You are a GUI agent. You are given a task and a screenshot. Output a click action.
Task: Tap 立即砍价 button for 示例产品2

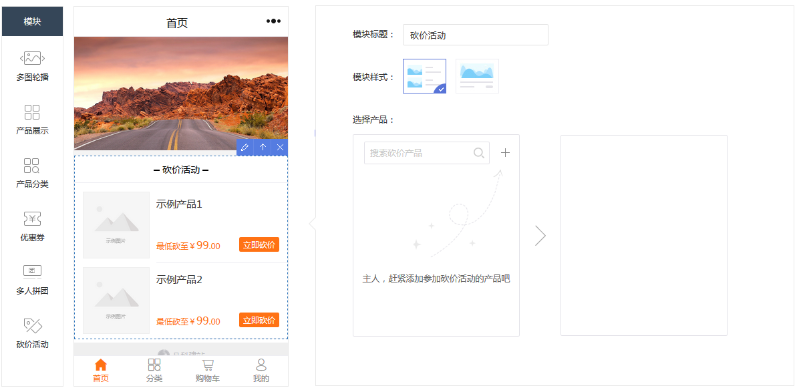[x=259, y=320]
